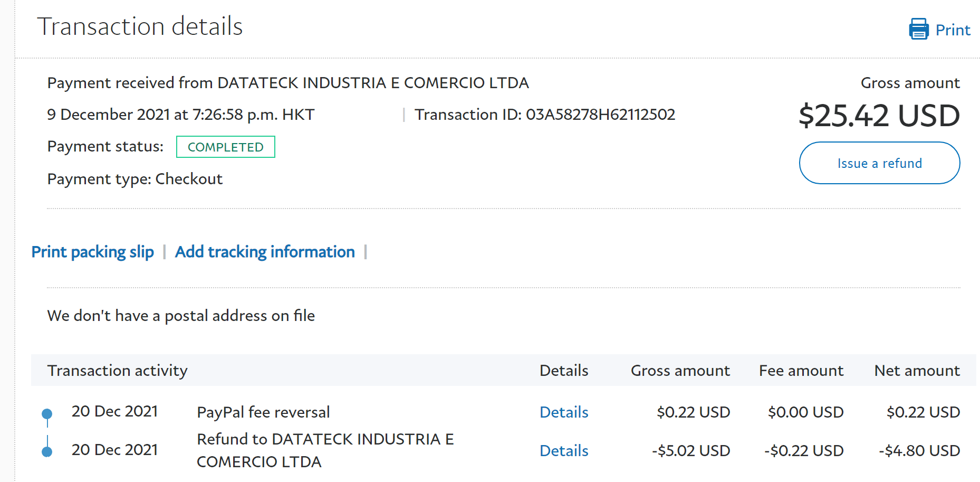Click the Net amount column header
980x482 pixels.
(917, 371)
